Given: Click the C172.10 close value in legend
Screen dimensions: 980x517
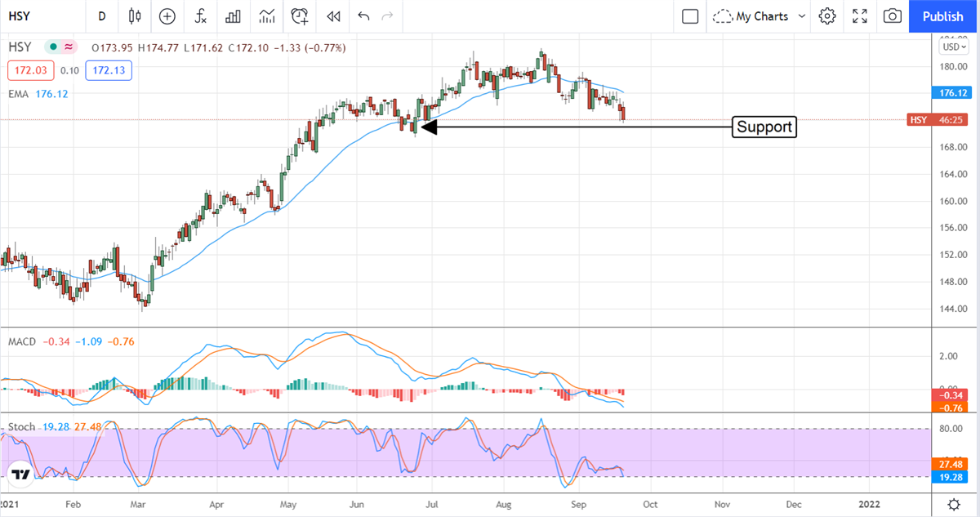Looking at the screenshot, I should [x=250, y=48].
